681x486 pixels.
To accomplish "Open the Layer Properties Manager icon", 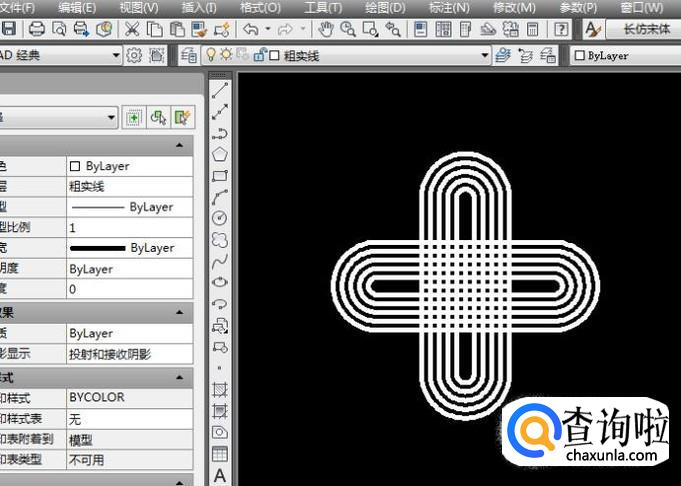I will 189,56.
